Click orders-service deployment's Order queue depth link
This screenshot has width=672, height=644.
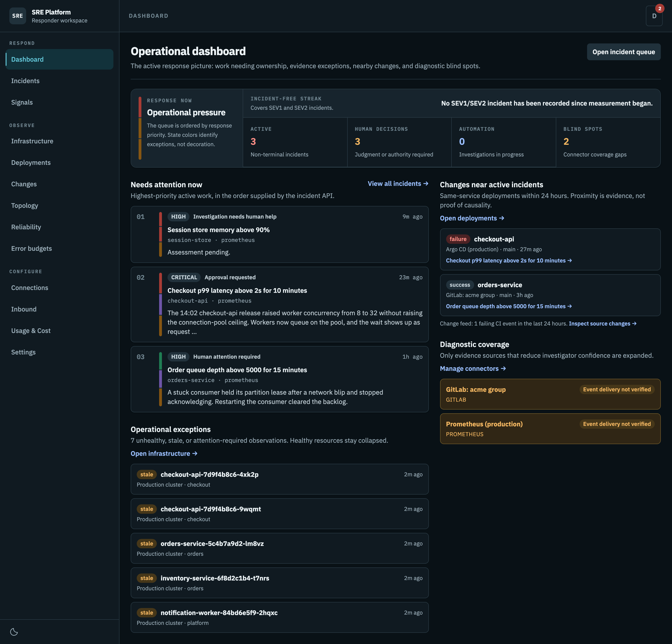508,306
